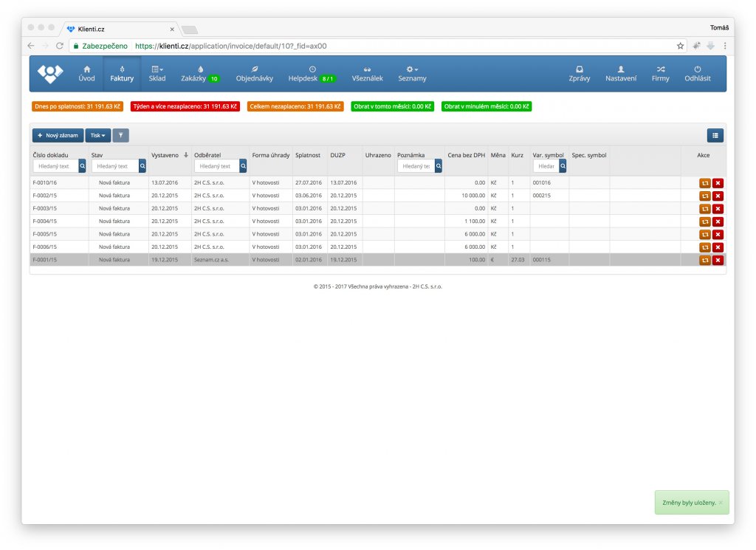This screenshot has width=756, height=550.
Task: Click the list view icon at table right
Action: click(x=715, y=136)
